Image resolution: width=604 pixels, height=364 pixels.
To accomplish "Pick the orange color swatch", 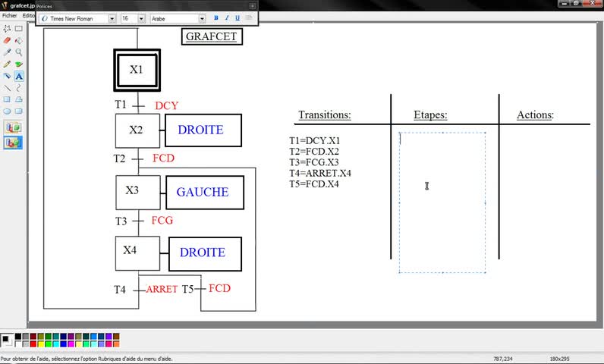I will click(x=116, y=344).
